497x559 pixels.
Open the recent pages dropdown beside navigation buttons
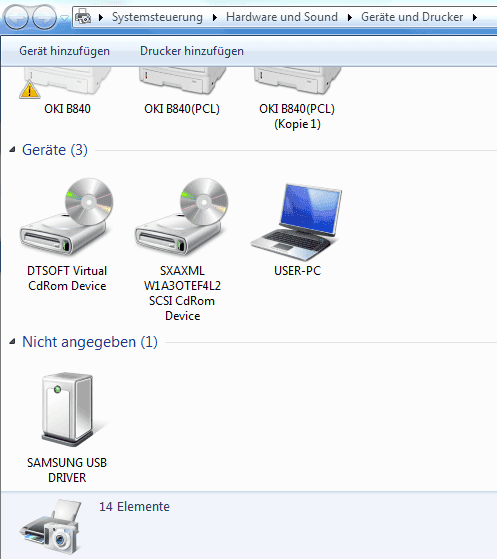click(64, 17)
